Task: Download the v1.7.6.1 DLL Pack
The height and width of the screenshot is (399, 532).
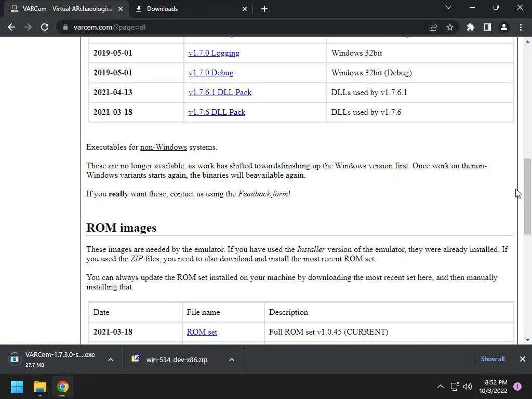Action: coord(220,92)
